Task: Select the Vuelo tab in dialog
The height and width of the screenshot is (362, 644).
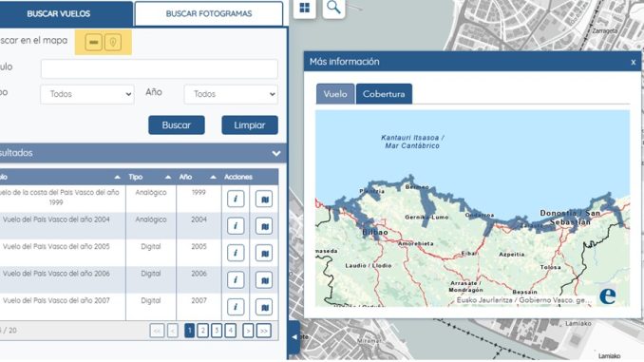Action: pyautogui.click(x=335, y=94)
